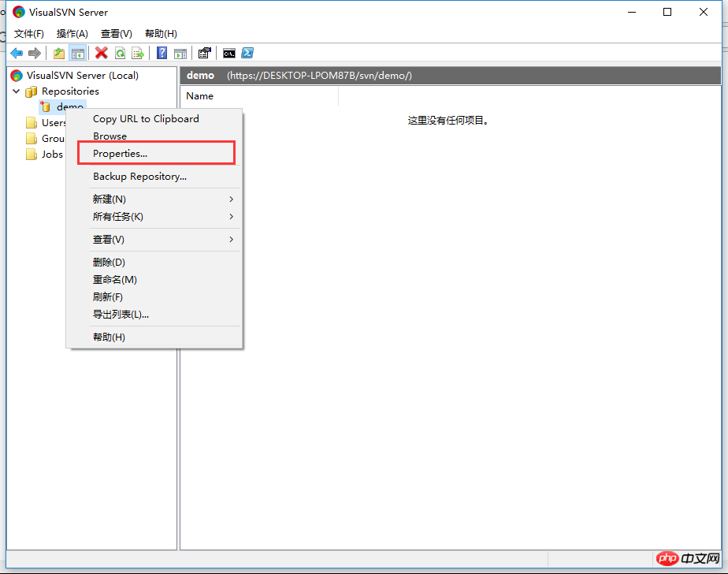
Task: Open the 操作(A) menu
Action: (x=72, y=33)
